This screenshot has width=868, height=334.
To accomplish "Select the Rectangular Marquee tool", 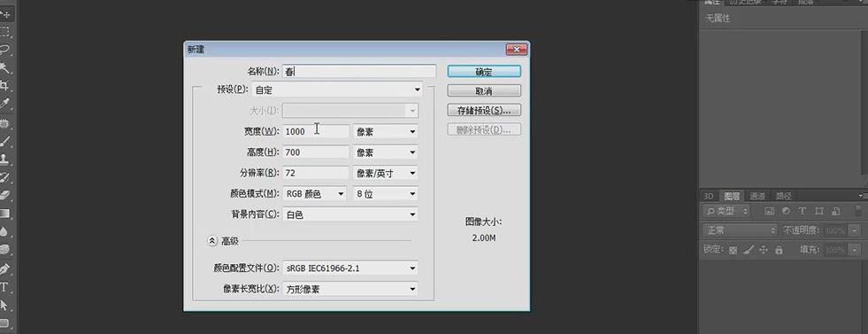I will 4,32.
